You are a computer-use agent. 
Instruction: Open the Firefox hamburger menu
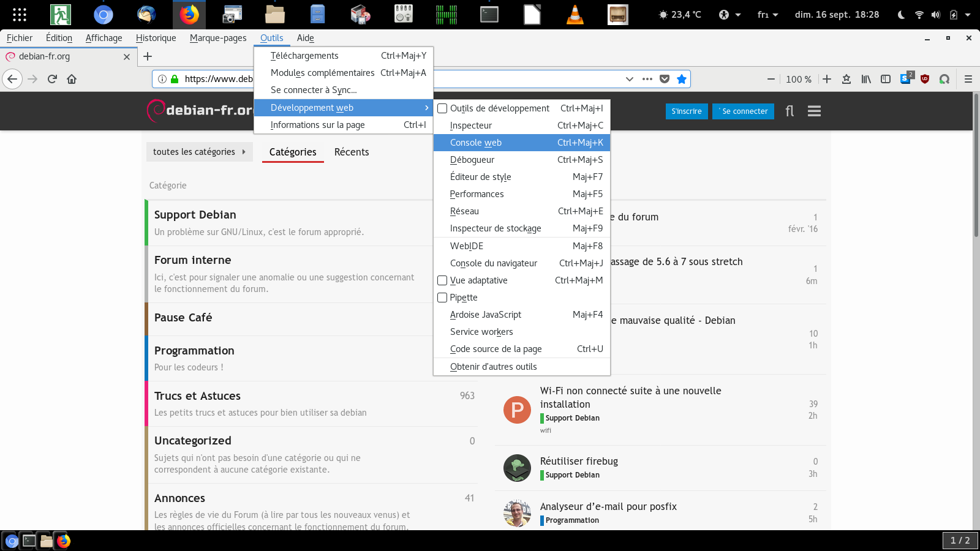click(968, 79)
